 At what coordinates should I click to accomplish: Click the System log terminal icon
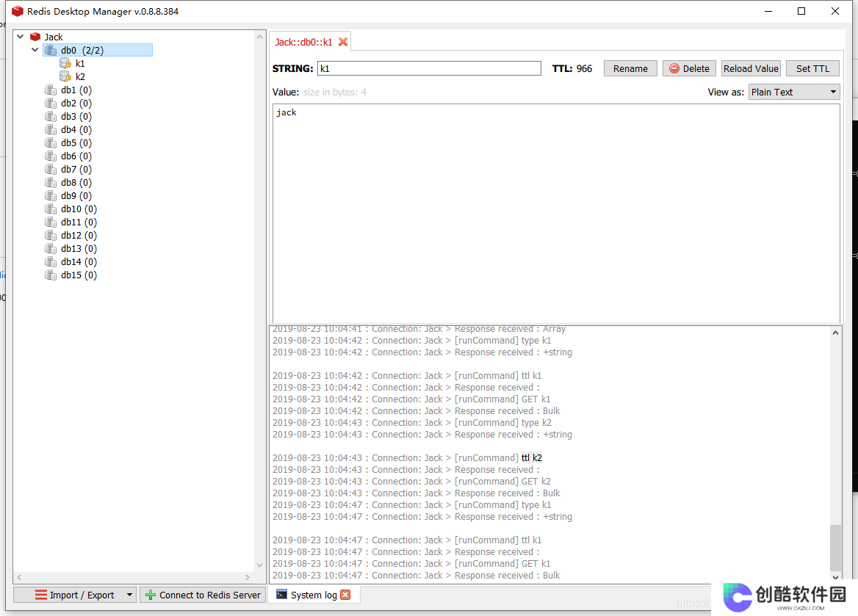281,595
